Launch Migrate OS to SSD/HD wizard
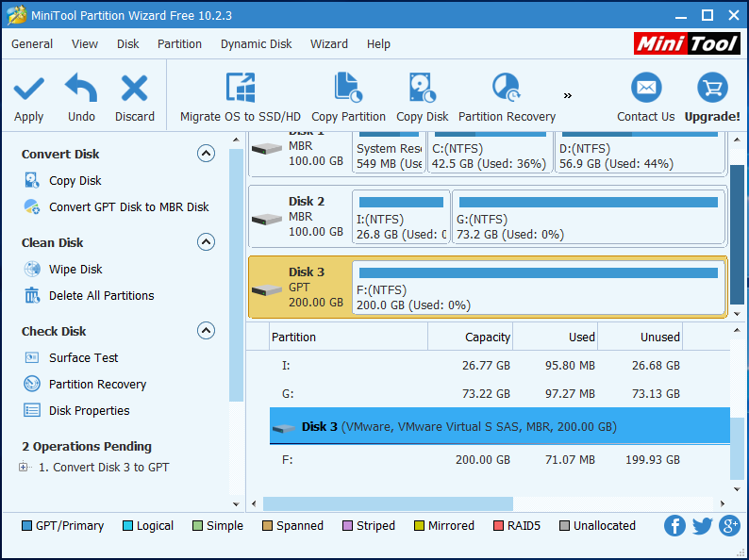Viewport: 749px width, 560px height. click(x=241, y=98)
